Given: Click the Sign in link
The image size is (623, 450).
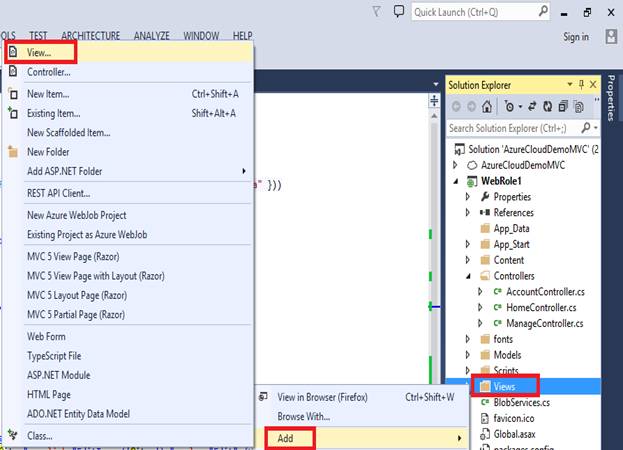Looking at the screenshot, I should pos(576,37).
